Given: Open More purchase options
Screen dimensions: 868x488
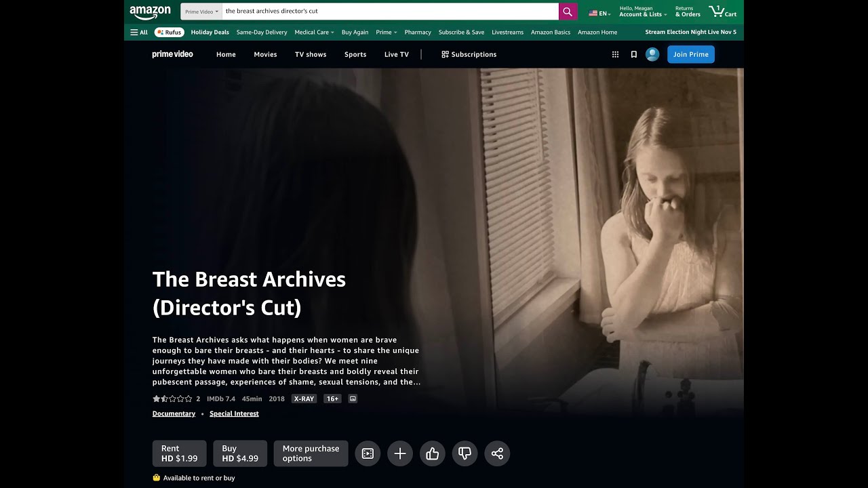Looking at the screenshot, I should pyautogui.click(x=311, y=453).
